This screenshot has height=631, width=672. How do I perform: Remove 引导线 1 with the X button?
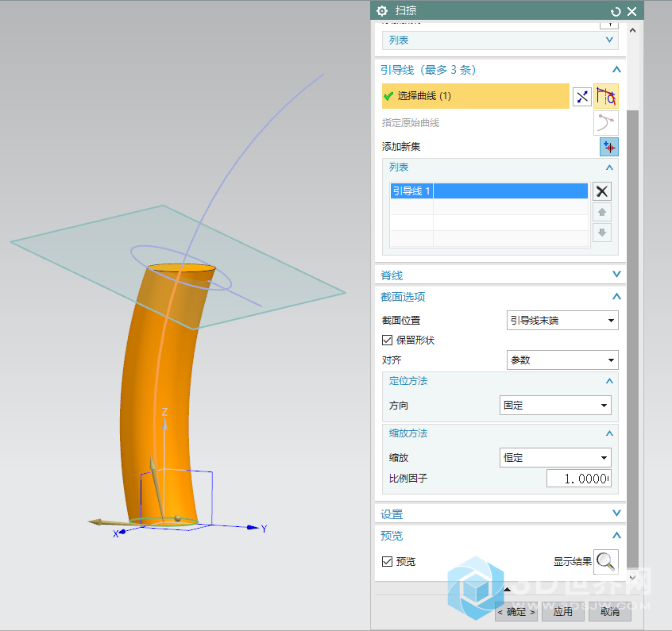coord(602,191)
